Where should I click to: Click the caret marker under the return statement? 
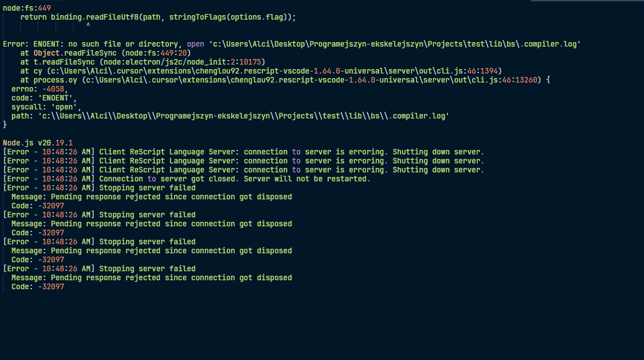(x=88, y=26)
